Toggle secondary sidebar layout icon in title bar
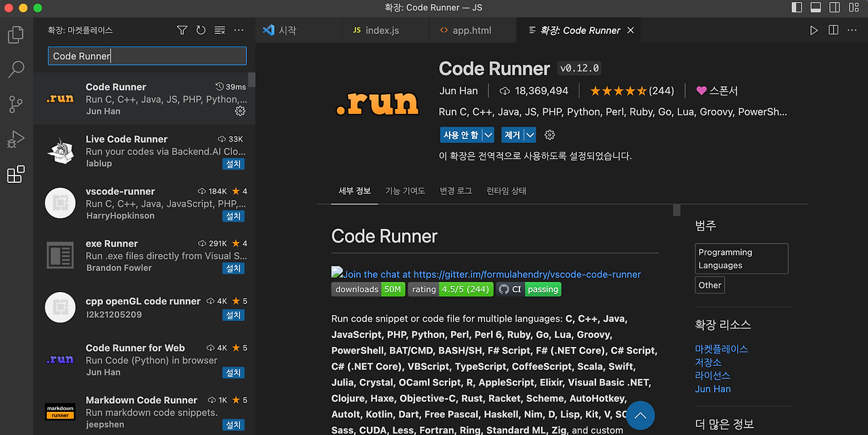The height and width of the screenshot is (435, 868). (x=835, y=7)
